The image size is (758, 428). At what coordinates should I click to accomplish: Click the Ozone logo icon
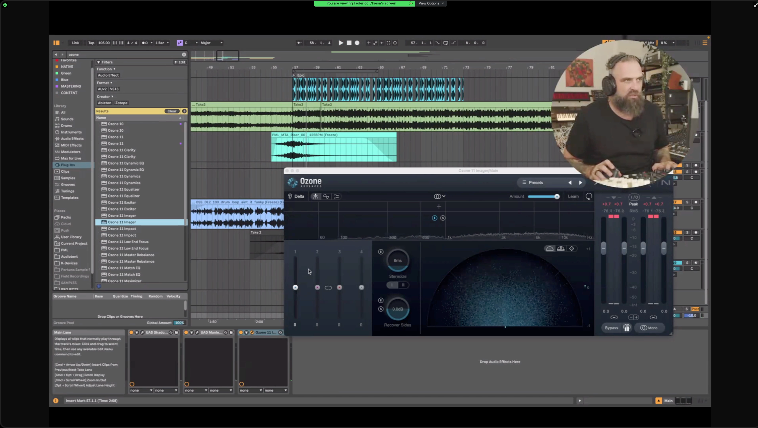point(292,182)
